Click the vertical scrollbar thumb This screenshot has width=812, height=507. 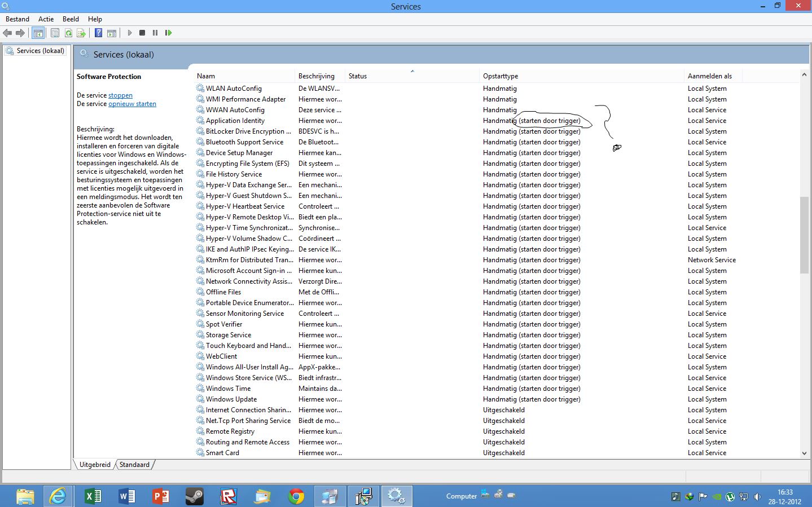tap(804, 236)
